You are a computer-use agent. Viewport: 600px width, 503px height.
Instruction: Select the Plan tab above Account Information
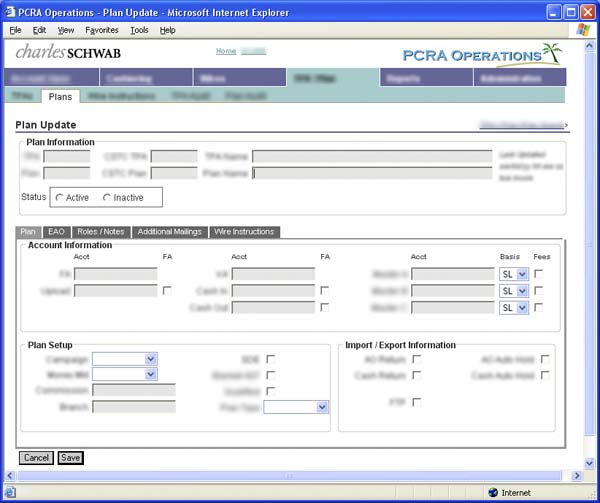pyautogui.click(x=28, y=232)
